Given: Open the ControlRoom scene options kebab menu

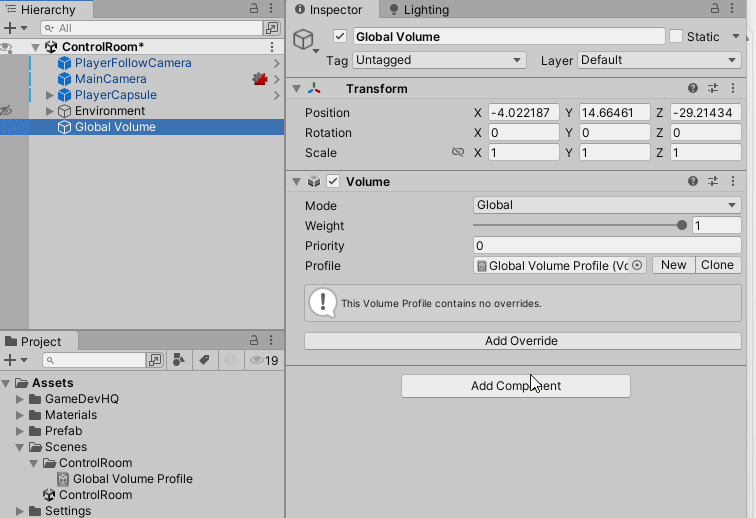Looking at the screenshot, I should [272, 47].
